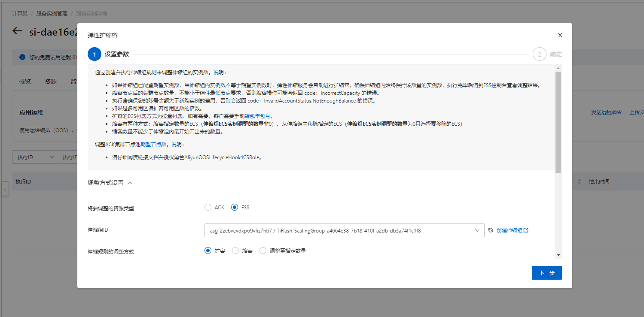This screenshot has height=317, width=644.
Task: Choose 扩容 adjustment method
Action: pos(208,251)
